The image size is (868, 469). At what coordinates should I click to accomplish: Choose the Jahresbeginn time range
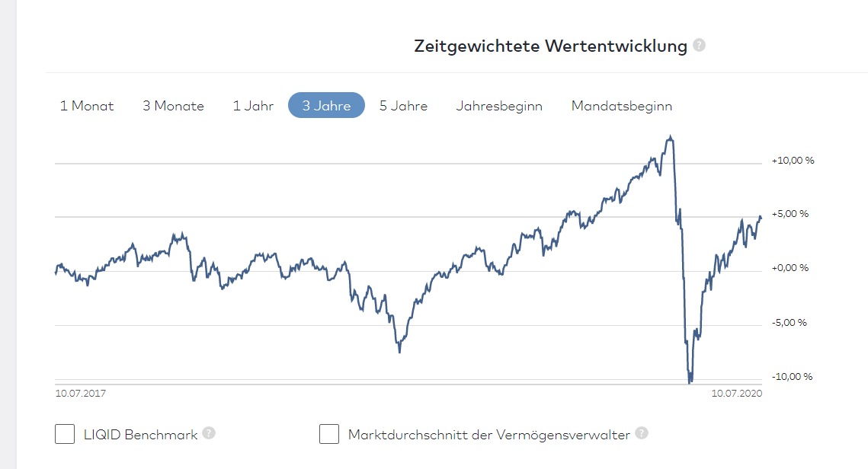tap(499, 106)
